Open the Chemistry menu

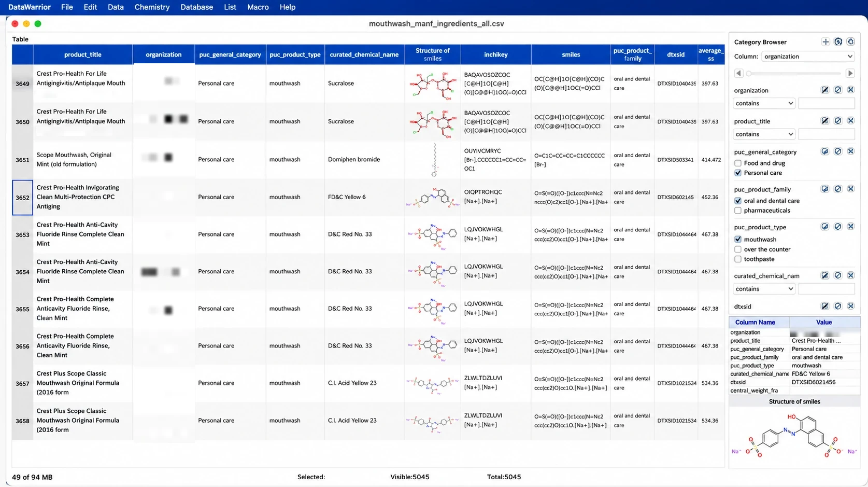[x=152, y=7]
